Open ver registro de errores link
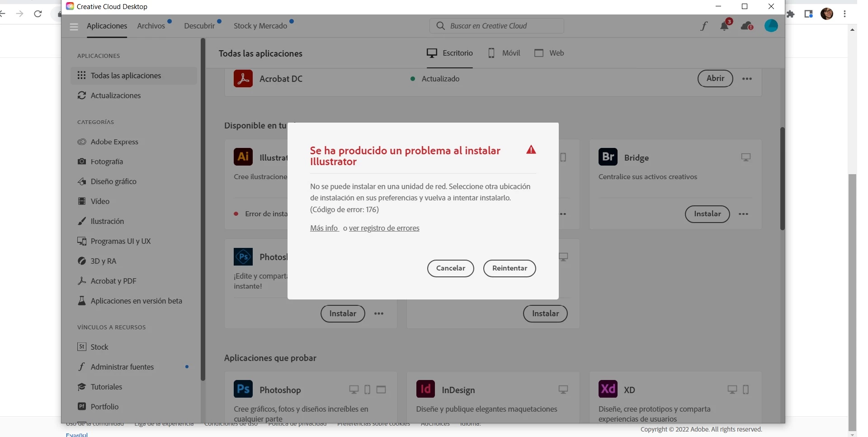868x437 pixels. pyautogui.click(x=384, y=228)
